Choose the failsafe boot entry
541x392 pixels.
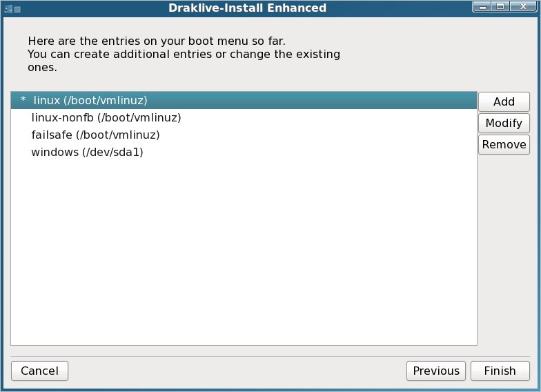click(x=95, y=135)
